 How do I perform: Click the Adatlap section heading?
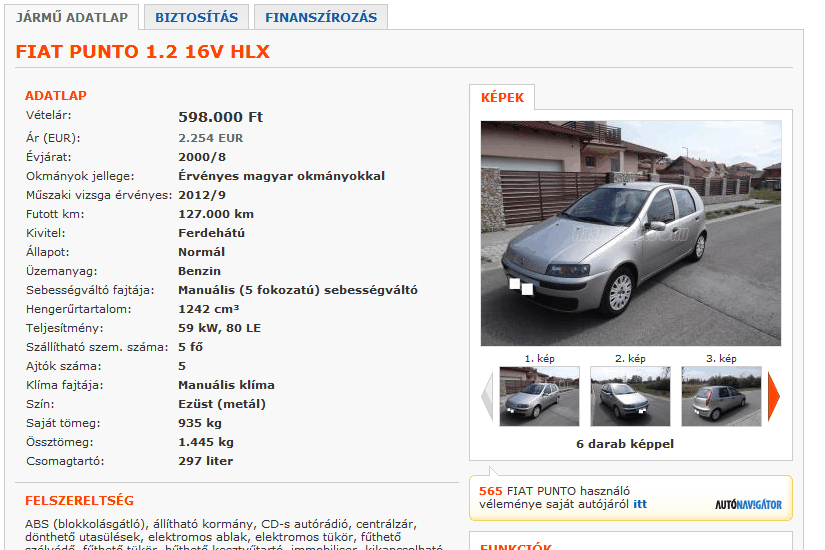(x=56, y=96)
